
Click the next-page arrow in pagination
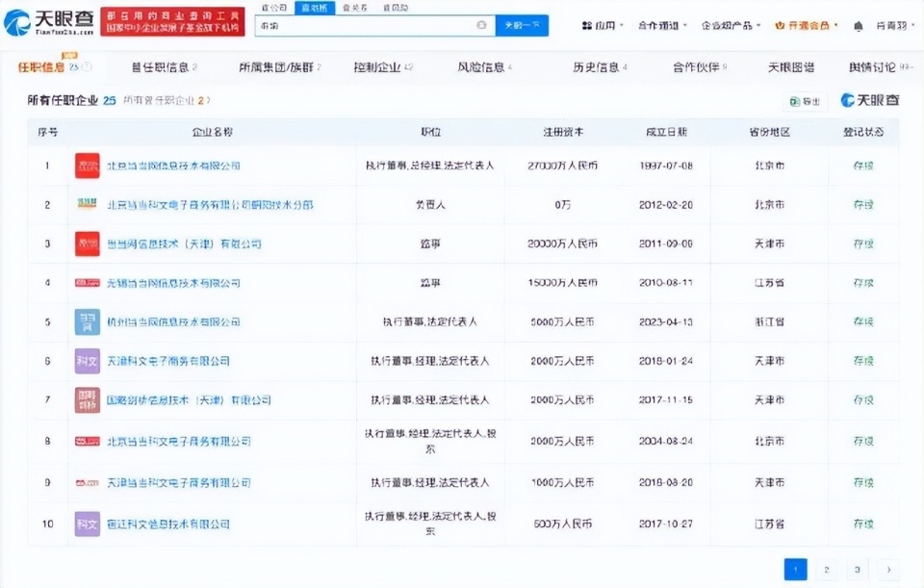888,569
